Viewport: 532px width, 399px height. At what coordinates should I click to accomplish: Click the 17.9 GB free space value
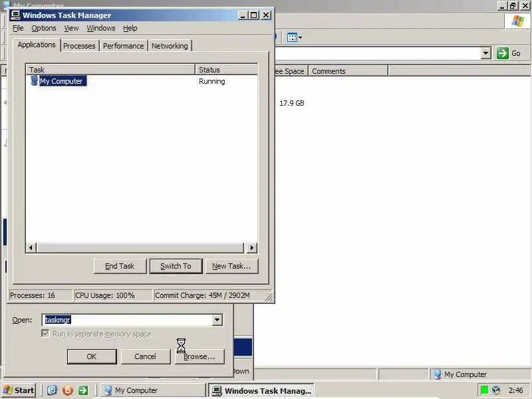[292, 103]
